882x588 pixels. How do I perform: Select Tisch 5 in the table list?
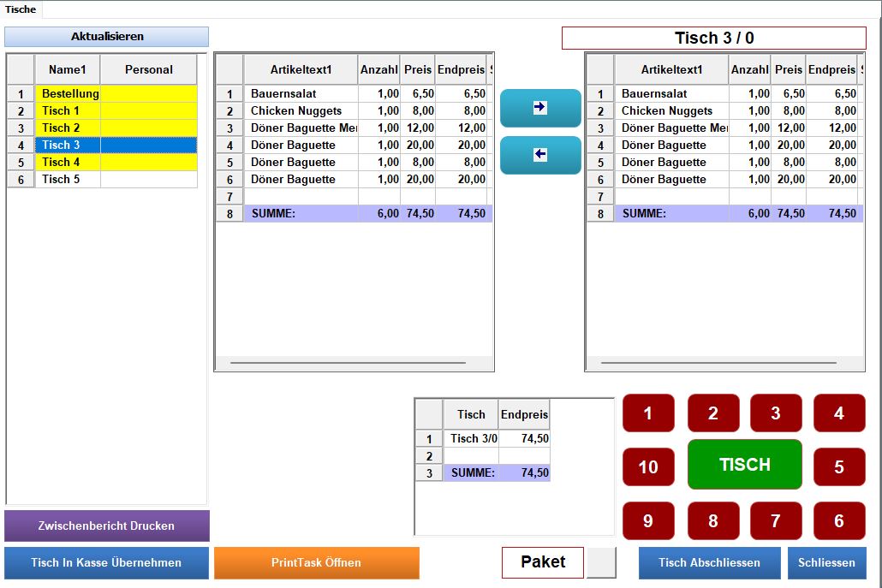(x=67, y=179)
